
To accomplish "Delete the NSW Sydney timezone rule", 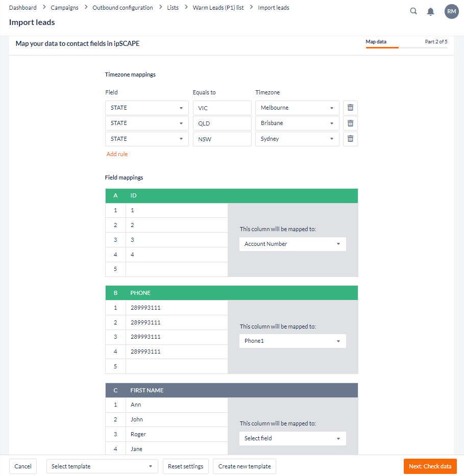I will [350, 139].
